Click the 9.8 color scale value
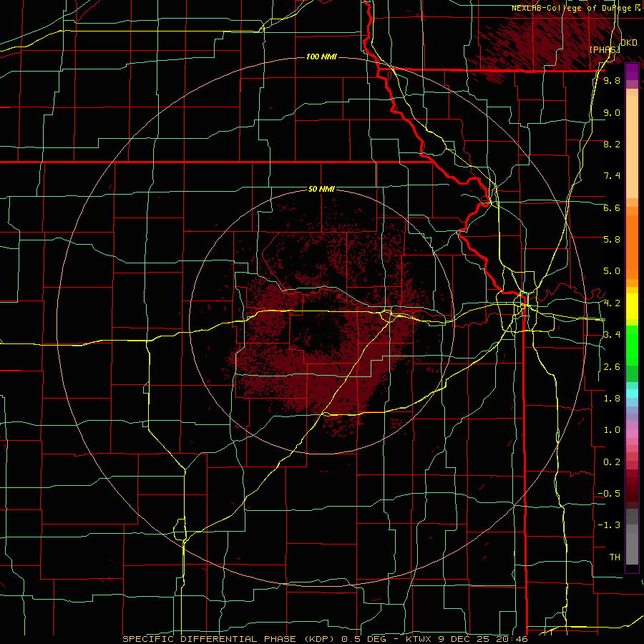 (612, 80)
